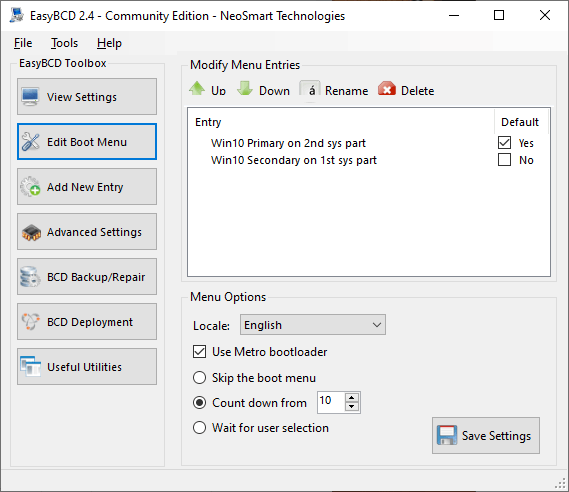Uncheck Default for Win10 Primary entry
The width and height of the screenshot is (569, 492).
coord(504,143)
